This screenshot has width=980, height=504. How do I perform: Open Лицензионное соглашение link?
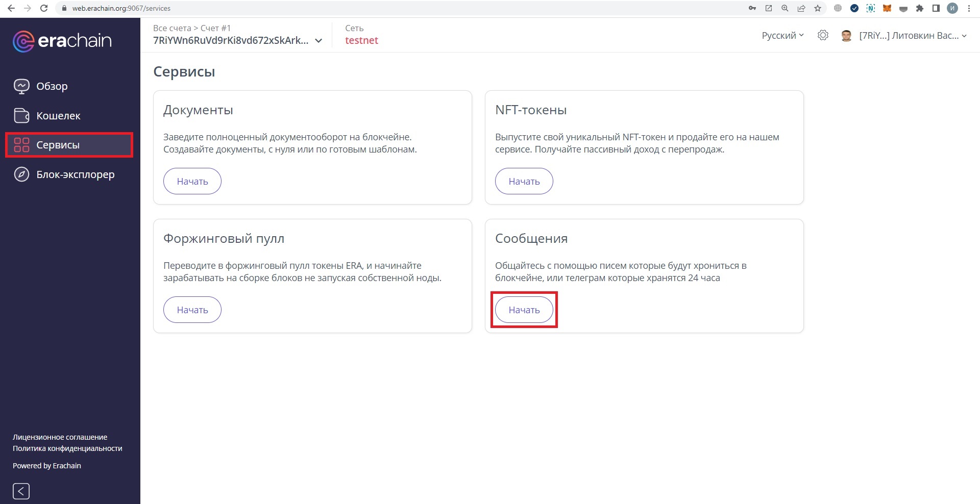click(60, 437)
